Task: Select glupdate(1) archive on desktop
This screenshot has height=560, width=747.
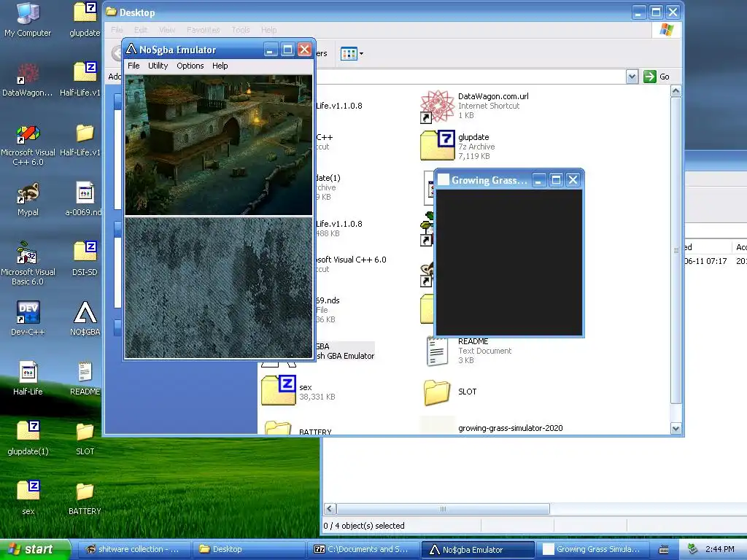Action: click(x=28, y=437)
